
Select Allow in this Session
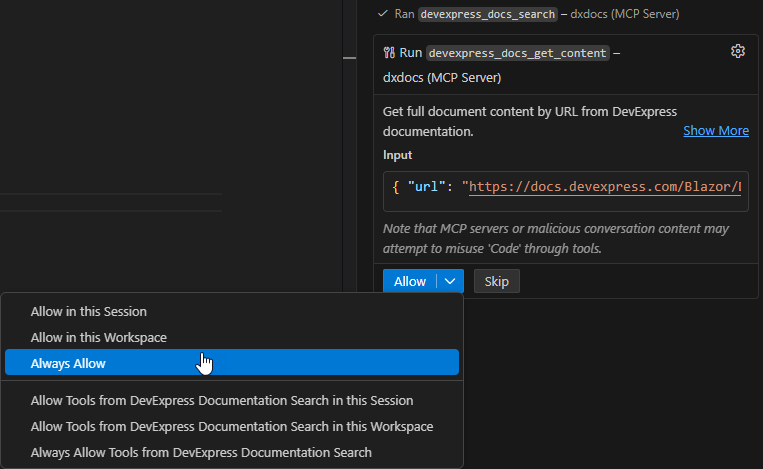[232, 311]
